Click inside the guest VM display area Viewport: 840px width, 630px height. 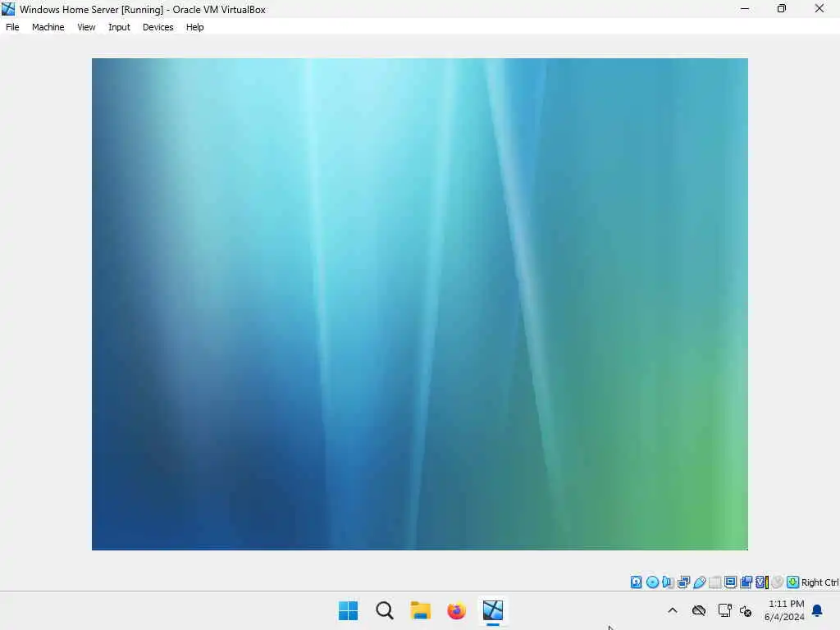(419, 304)
